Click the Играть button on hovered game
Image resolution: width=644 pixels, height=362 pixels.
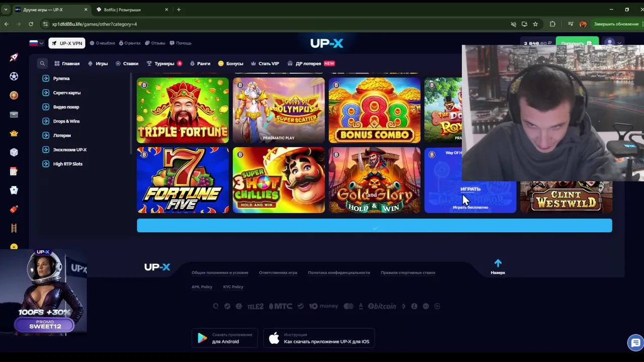[x=470, y=189]
